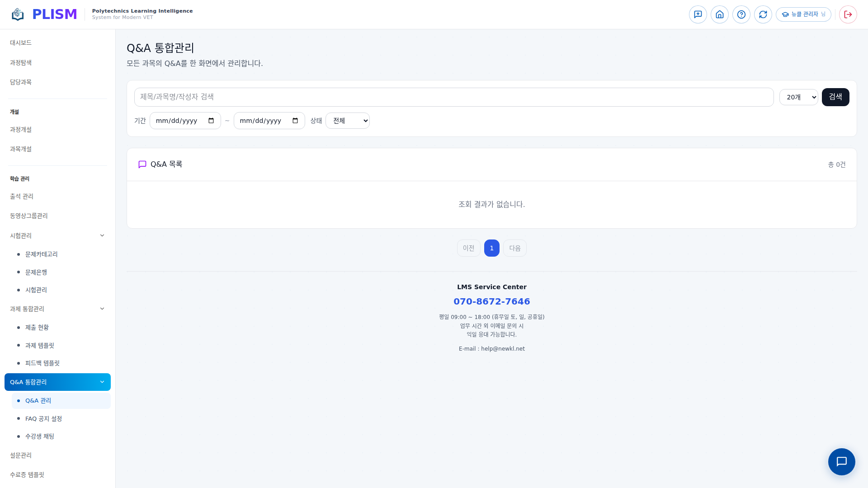Go to home via house icon
868x488 pixels.
pos(719,14)
